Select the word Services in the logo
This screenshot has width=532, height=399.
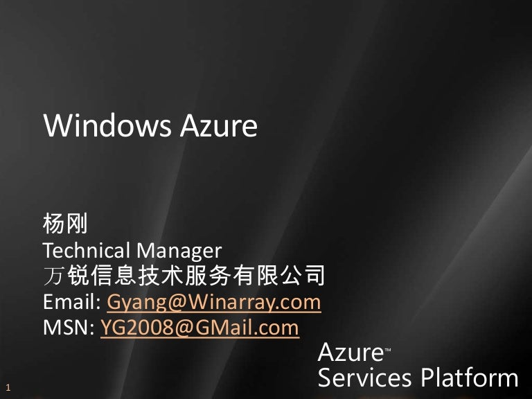point(365,378)
